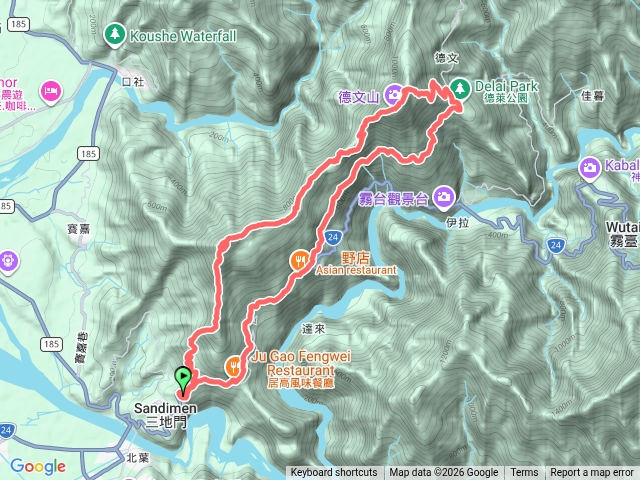Click the Map data ©2026 Google text

[444, 473]
